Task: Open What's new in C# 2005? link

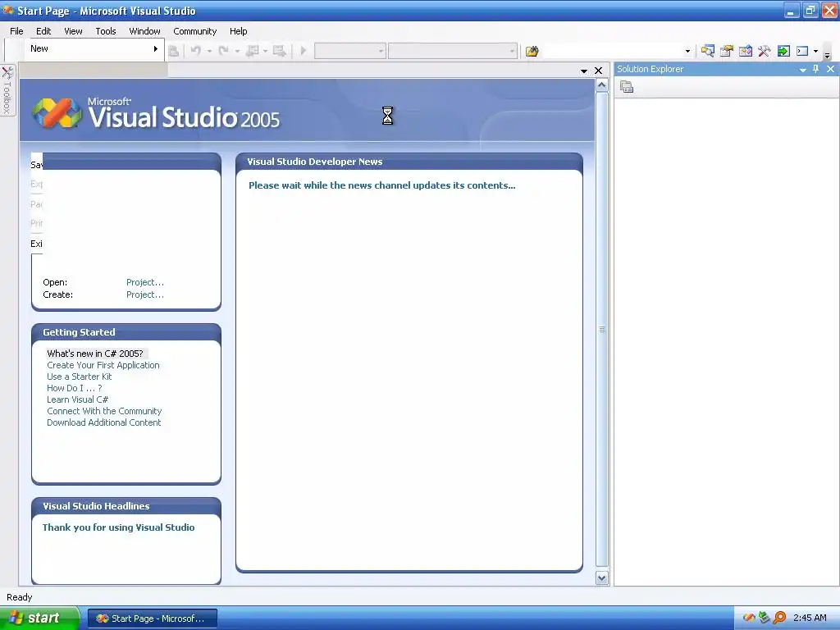Action: [95, 354]
